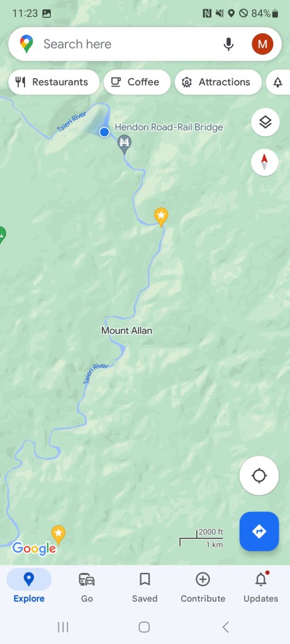Tap the starred pin beside Google logo
This screenshot has width=290, height=644.
(59, 535)
